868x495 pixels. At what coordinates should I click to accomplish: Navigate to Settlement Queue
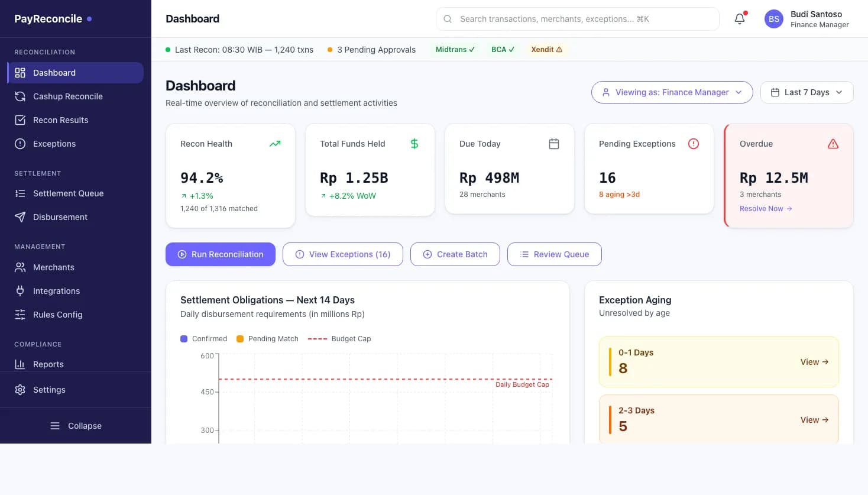pyautogui.click(x=68, y=193)
